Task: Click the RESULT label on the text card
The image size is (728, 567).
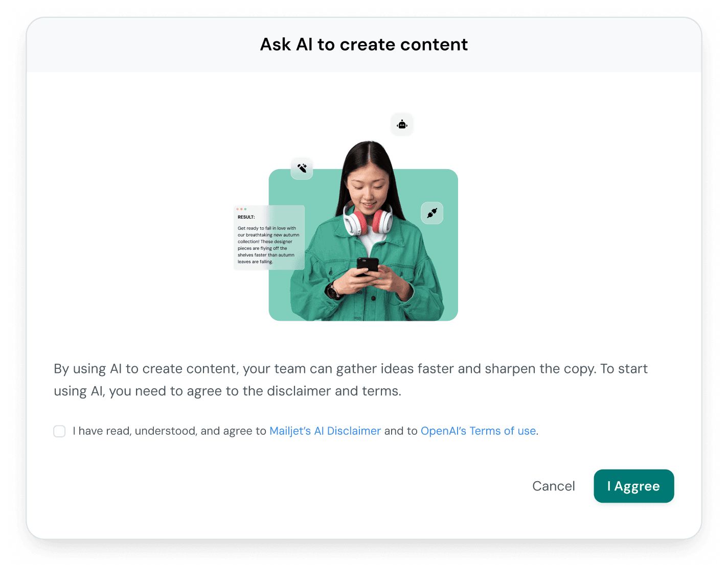Action: pos(246,217)
